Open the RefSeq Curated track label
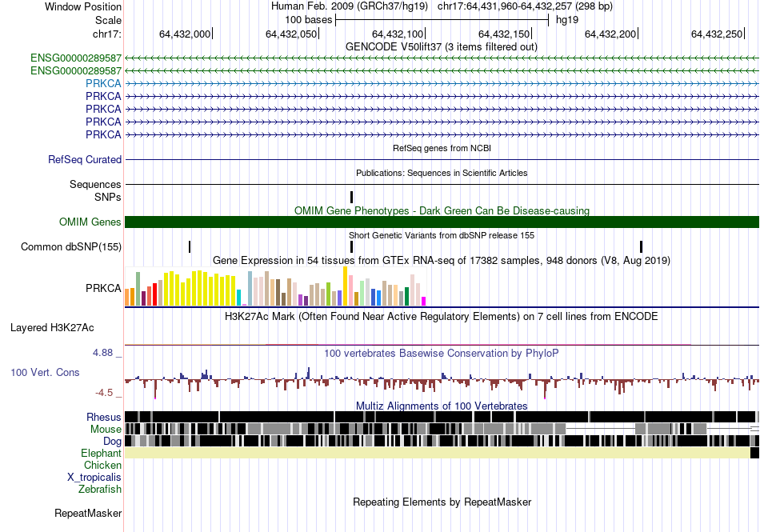The width and height of the screenshot is (760, 532). coord(85,159)
